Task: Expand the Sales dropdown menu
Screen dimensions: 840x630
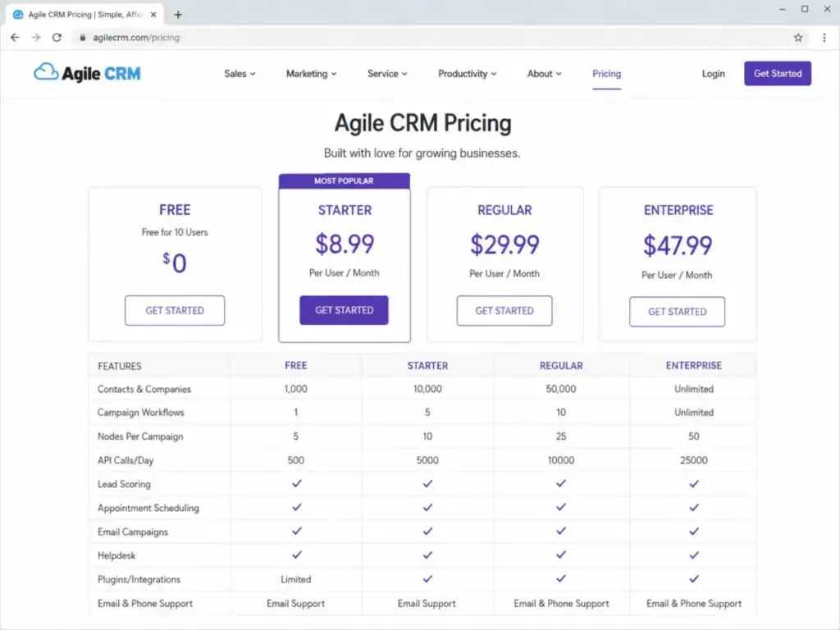Action: click(x=240, y=74)
